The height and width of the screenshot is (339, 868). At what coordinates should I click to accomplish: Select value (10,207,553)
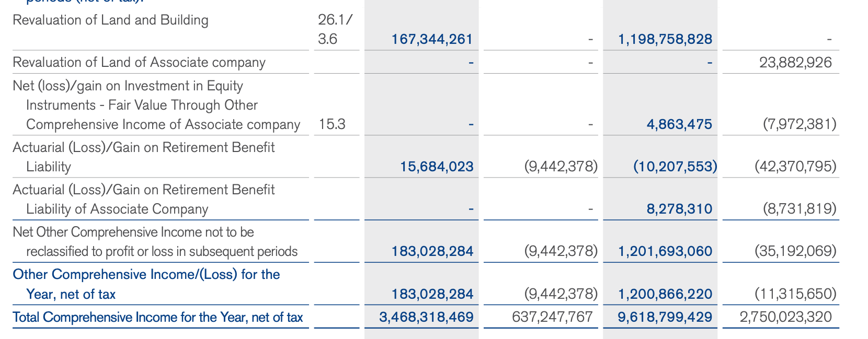tap(675, 167)
